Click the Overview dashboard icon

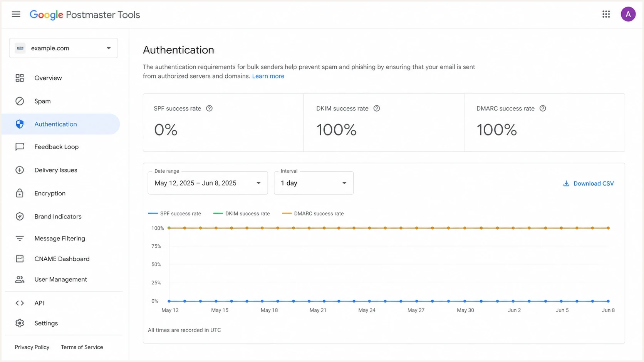pos(20,78)
